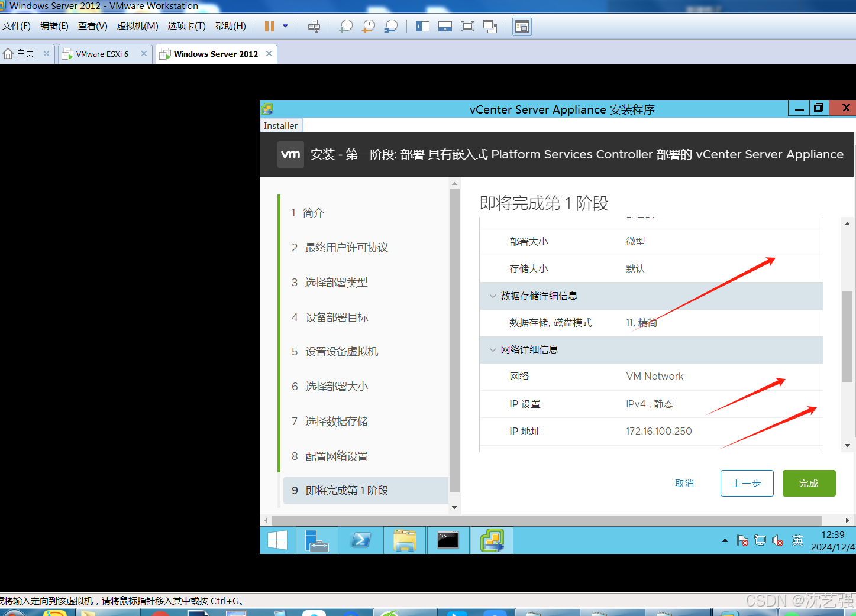856x616 pixels.
Task: Click summary panel scroll down arrow
Action: coord(847,445)
